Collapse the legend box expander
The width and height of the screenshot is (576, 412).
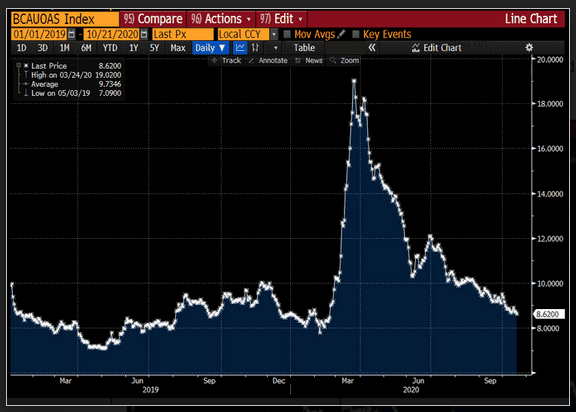(19, 65)
